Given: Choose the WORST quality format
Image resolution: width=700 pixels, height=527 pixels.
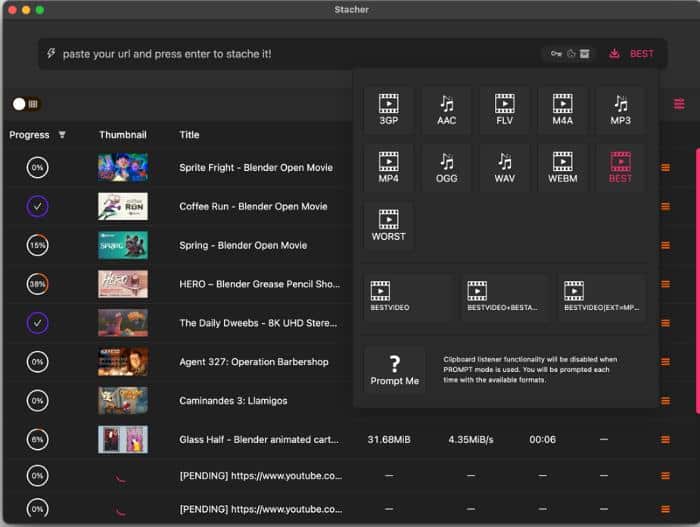Looking at the screenshot, I should click(389, 226).
